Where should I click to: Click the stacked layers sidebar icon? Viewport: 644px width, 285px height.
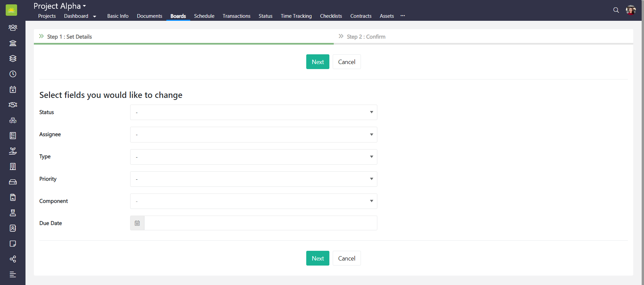tap(13, 58)
